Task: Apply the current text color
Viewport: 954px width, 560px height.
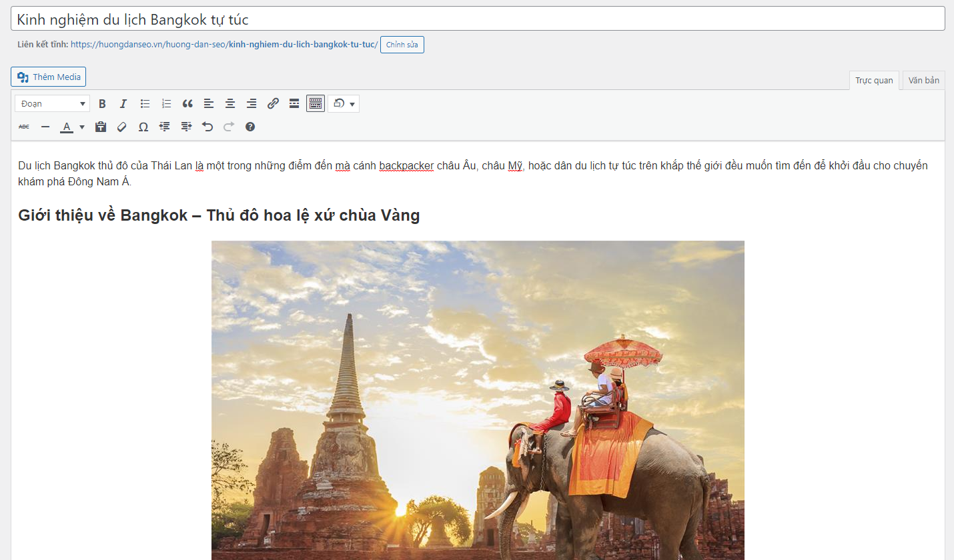Action: click(x=67, y=127)
